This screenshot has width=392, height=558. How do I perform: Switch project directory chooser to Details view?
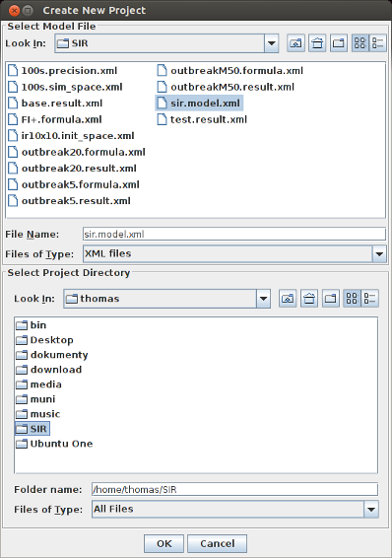point(369,298)
